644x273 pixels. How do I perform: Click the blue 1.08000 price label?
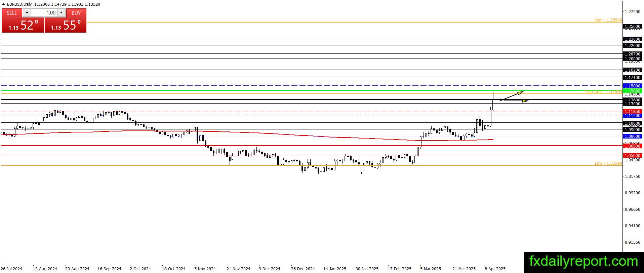632,136
